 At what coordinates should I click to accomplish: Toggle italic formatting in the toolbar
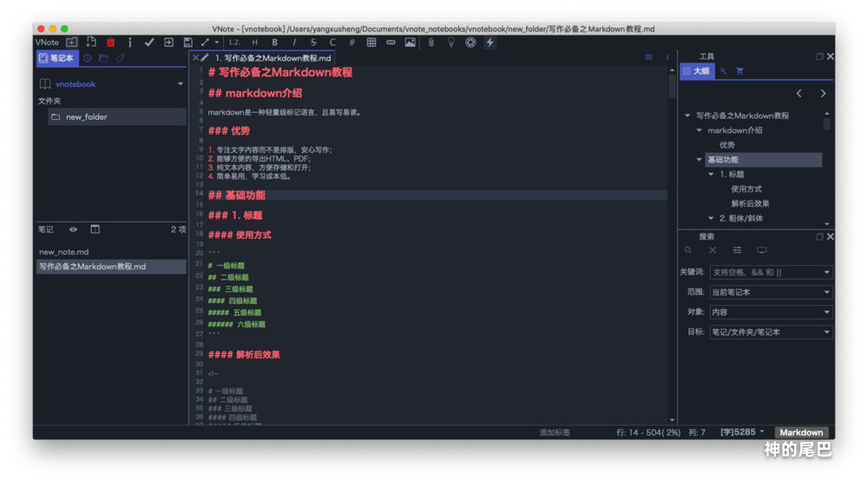click(294, 42)
